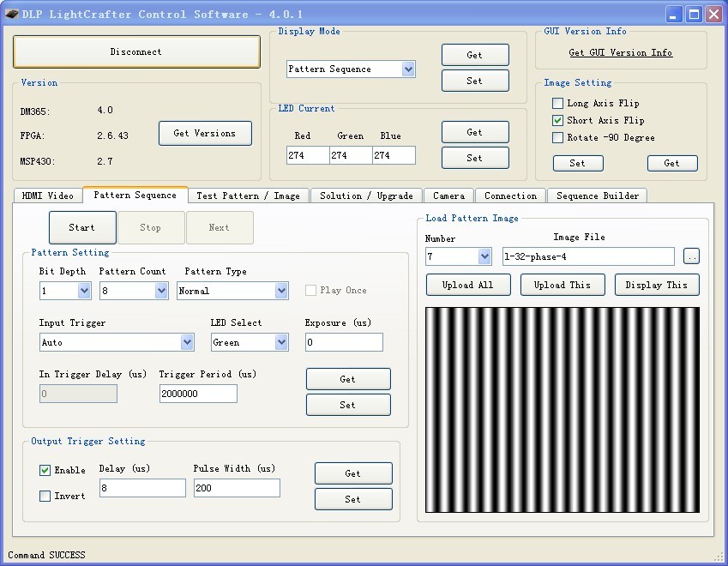Switch to the Camera tab
Viewport: 728px width, 566px height.
(448, 196)
